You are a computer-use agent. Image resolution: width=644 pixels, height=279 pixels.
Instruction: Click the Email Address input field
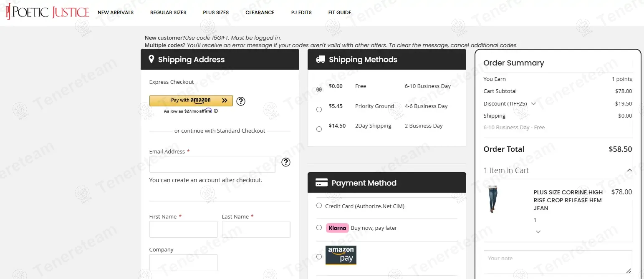click(x=212, y=164)
